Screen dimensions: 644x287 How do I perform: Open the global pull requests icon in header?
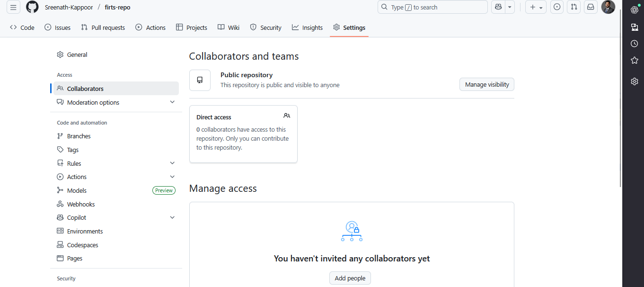point(573,7)
